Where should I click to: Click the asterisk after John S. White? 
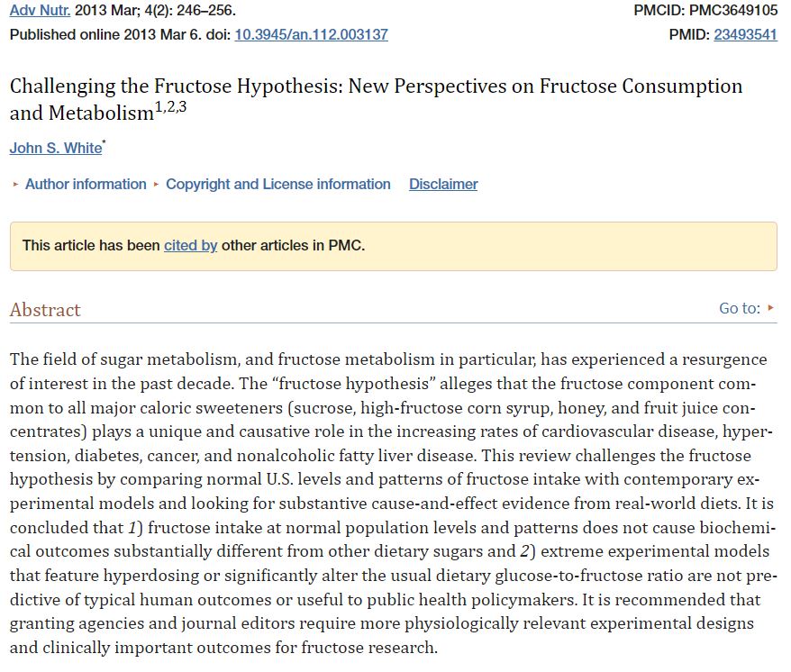coord(104,142)
